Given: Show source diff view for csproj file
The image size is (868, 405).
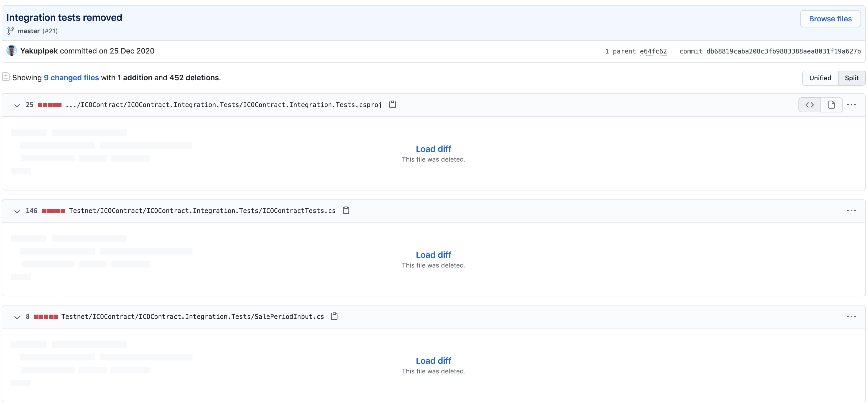Looking at the screenshot, I should coord(809,105).
